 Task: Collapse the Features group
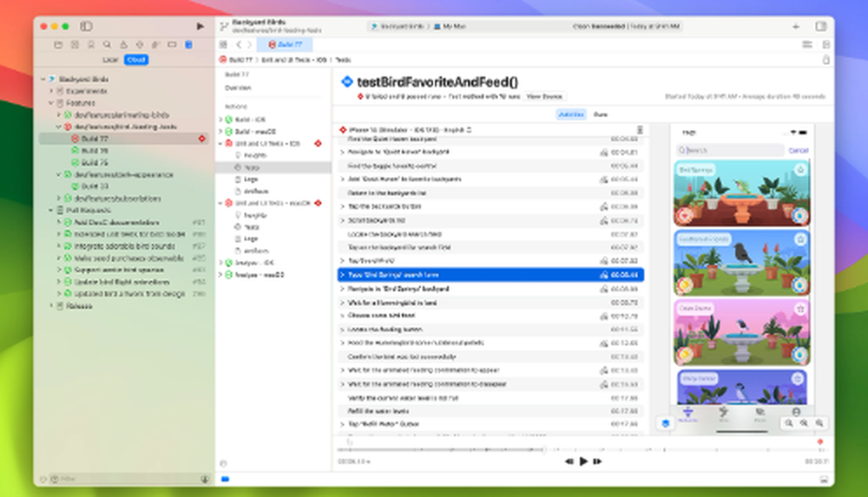tap(51, 103)
